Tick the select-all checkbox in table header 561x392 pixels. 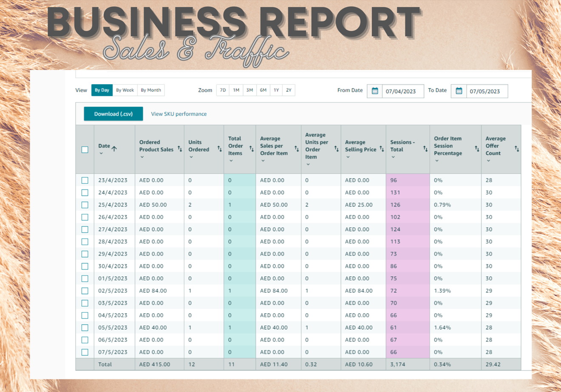click(x=85, y=150)
